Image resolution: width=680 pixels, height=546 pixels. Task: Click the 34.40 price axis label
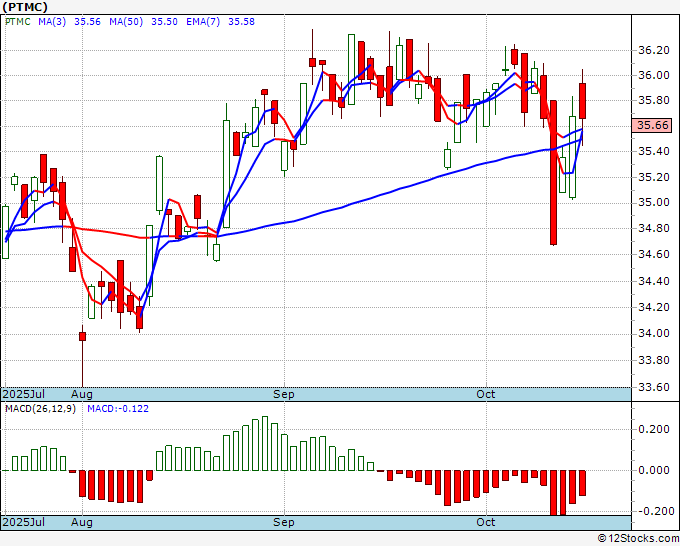click(x=654, y=281)
